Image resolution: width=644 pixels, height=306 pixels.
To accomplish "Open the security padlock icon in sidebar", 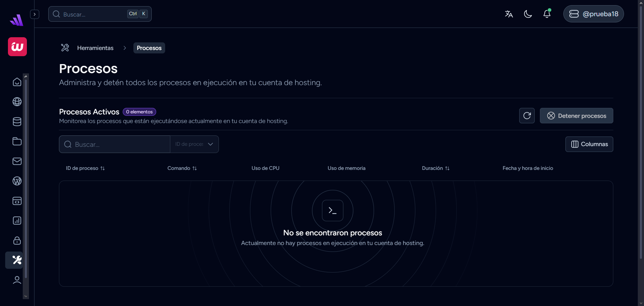I will click(x=17, y=241).
